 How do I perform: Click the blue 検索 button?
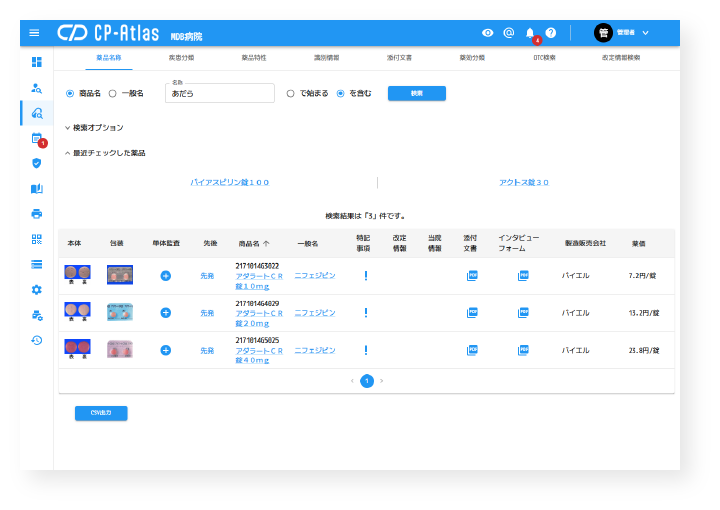coord(416,93)
